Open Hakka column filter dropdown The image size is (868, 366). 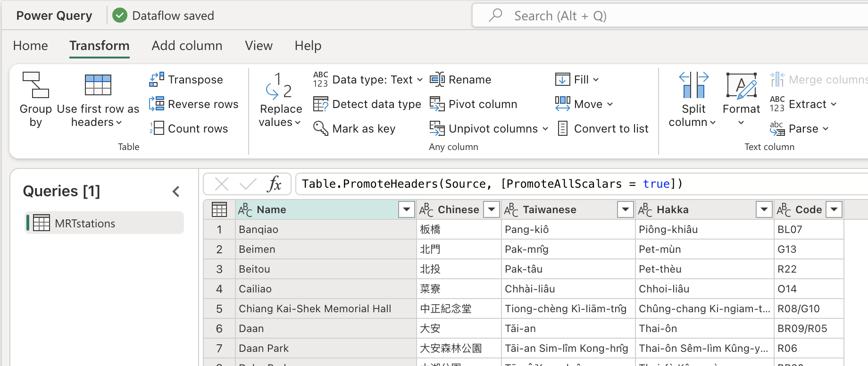point(764,209)
